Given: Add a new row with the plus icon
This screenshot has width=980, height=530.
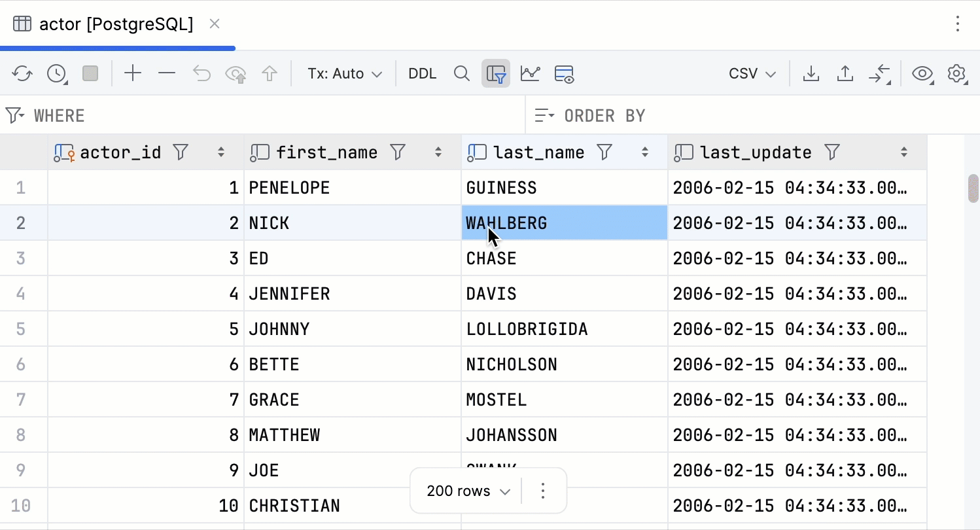Looking at the screenshot, I should coord(133,73).
